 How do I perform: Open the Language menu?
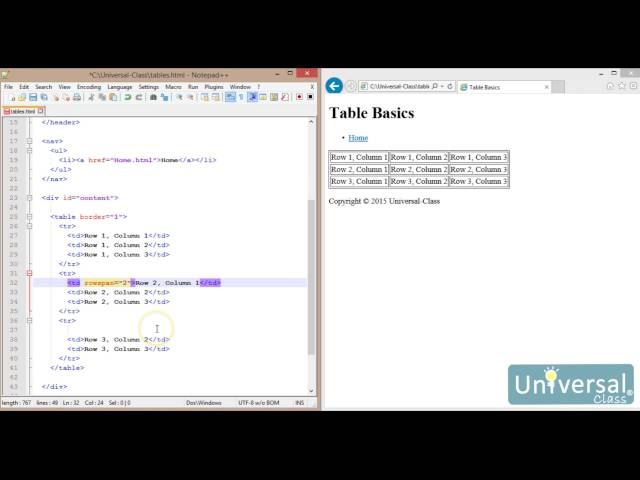point(120,87)
